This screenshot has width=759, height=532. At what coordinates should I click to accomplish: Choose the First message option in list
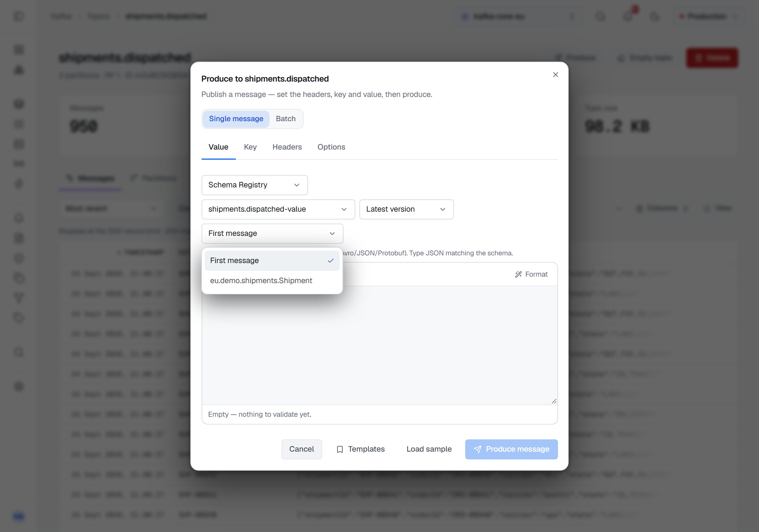272,261
